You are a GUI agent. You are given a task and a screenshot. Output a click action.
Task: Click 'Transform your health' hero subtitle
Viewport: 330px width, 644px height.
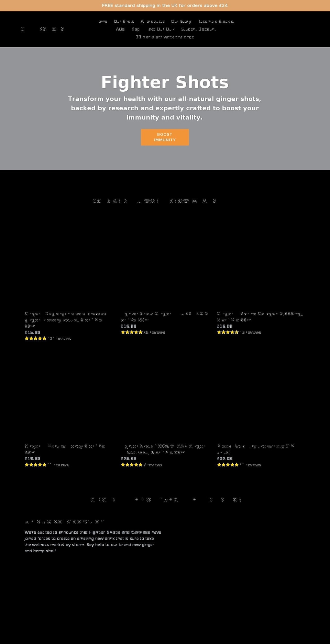[165, 108]
